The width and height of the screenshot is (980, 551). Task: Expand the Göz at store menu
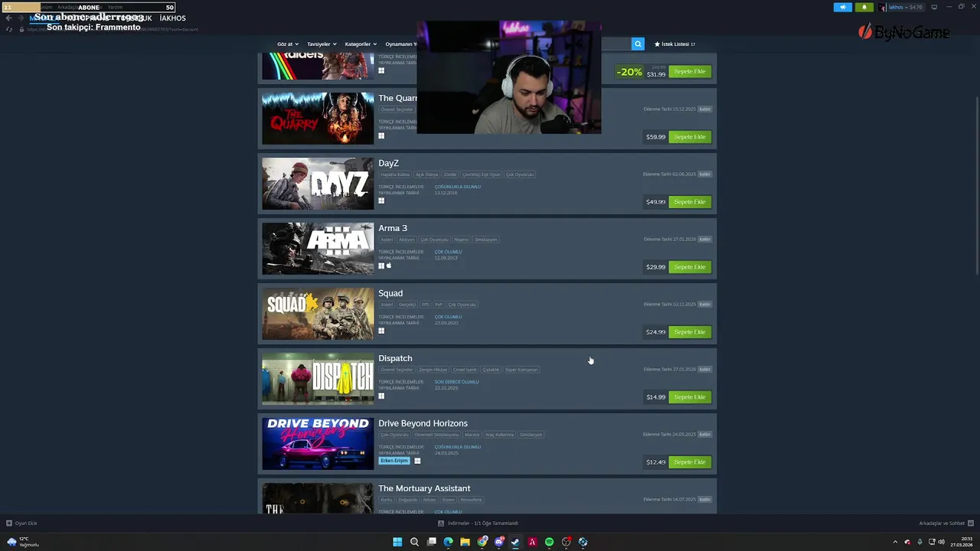pos(287,44)
